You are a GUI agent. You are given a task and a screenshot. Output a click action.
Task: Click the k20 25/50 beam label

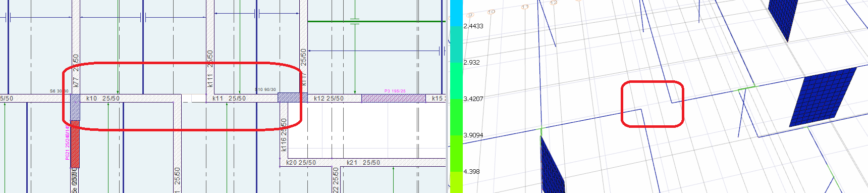301,163
